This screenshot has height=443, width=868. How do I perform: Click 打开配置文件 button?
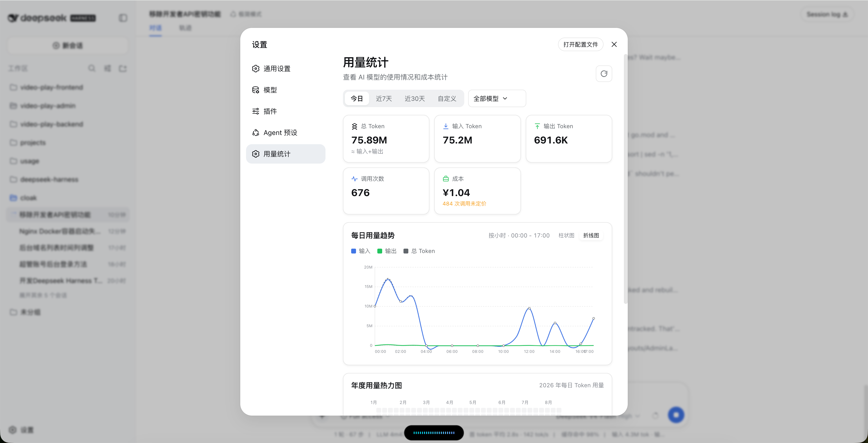coord(580,45)
